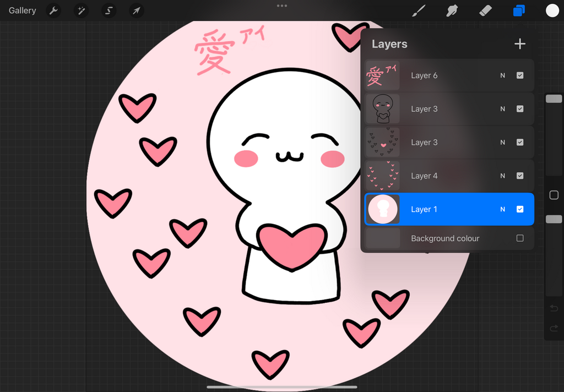564x392 pixels.
Task: Select the Background colour layer row
Action: 445,238
